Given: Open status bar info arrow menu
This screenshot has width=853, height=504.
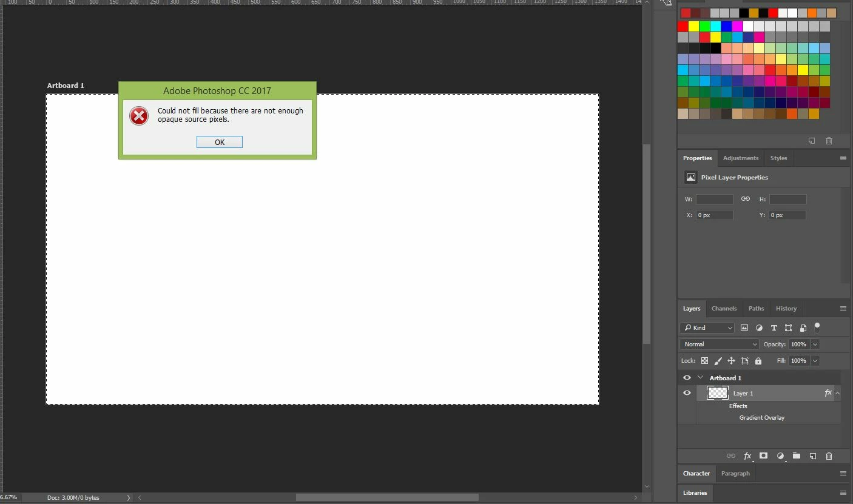Looking at the screenshot, I should [x=128, y=498].
